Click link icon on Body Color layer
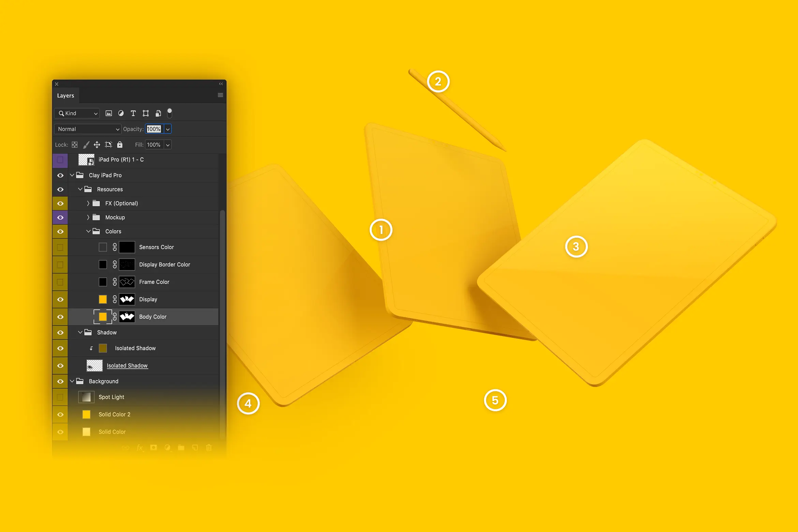798x532 pixels. click(x=115, y=316)
